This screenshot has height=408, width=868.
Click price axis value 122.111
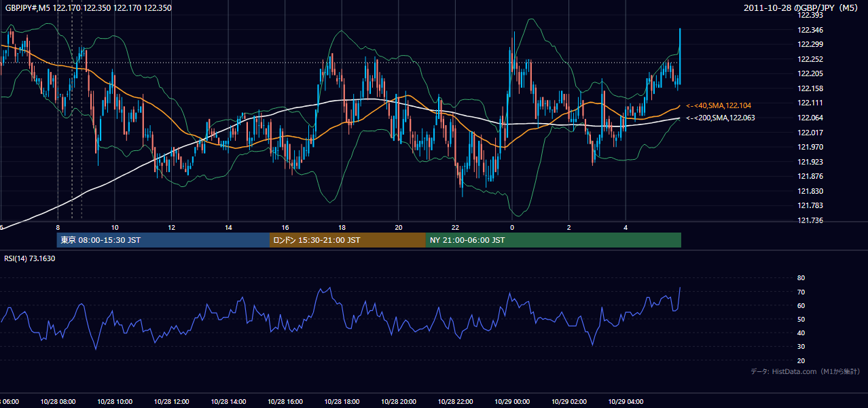pos(810,103)
